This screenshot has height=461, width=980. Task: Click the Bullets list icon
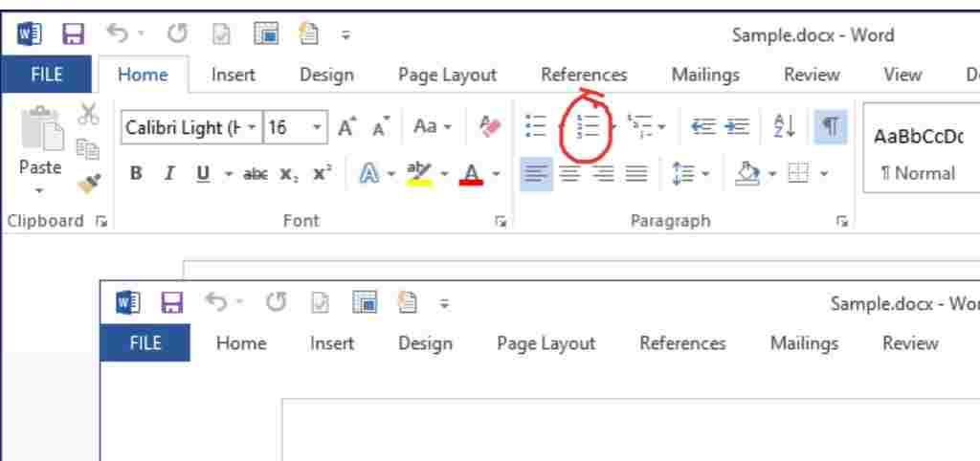coord(537,127)
